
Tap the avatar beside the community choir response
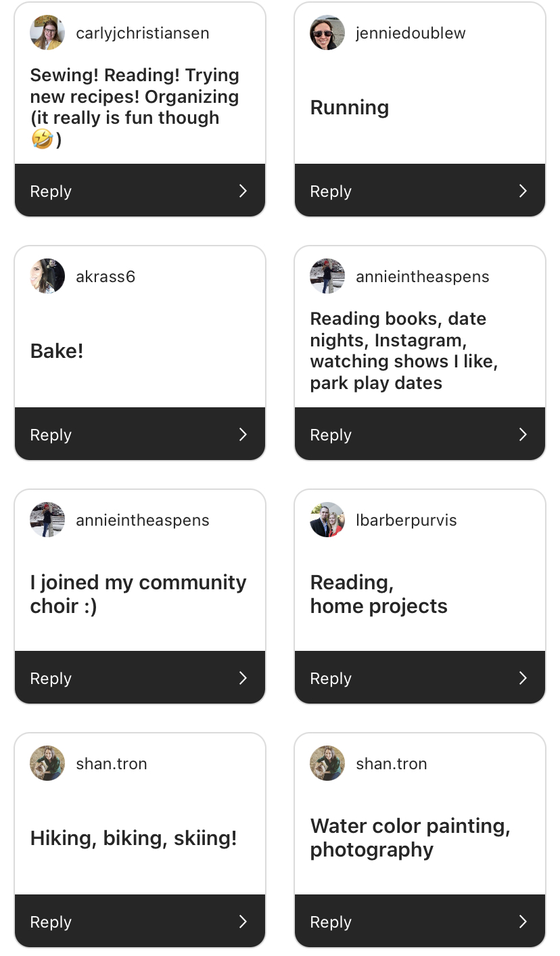pyautogui.click(x=47, y=520)
